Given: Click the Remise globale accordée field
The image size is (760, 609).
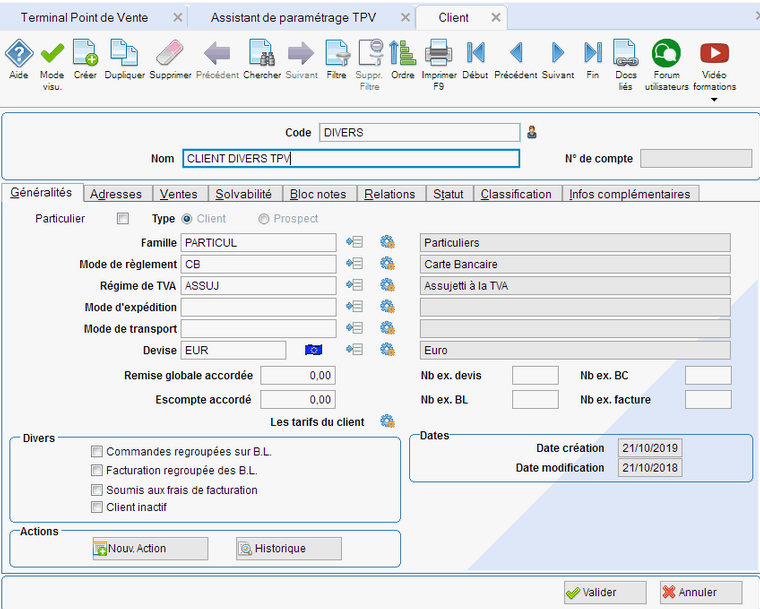Looking at the screenshot, I should (x=298, y=375).
